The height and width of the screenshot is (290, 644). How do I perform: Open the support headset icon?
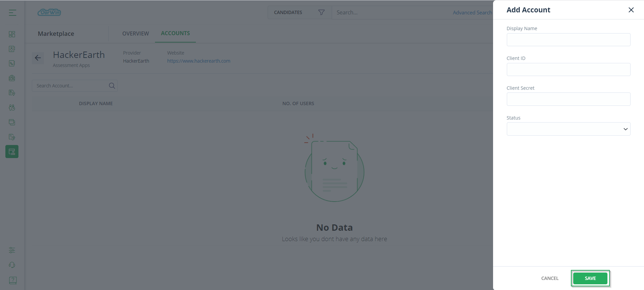12,265
